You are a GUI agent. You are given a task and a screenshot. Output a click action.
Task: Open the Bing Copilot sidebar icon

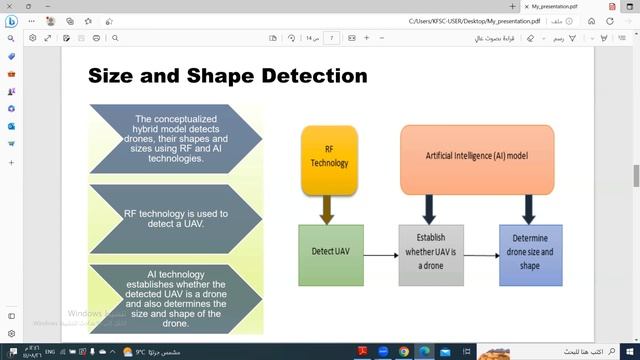click(11, 21)
